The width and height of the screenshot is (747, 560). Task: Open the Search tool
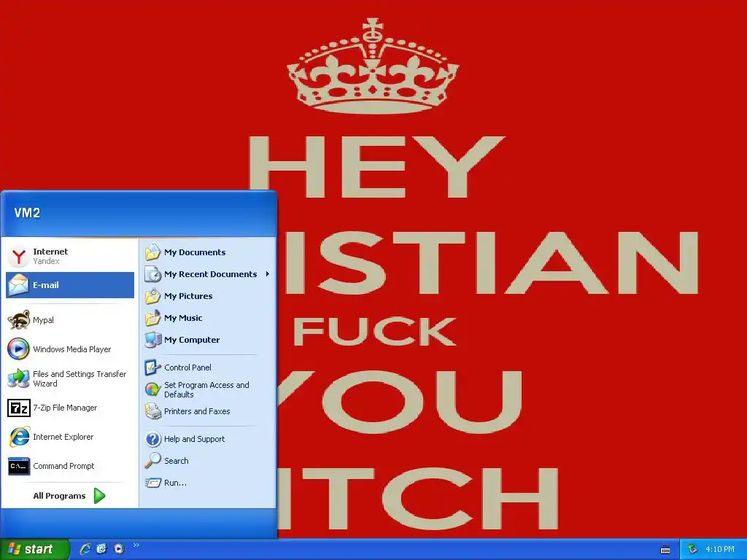click(x=207, y=461)
